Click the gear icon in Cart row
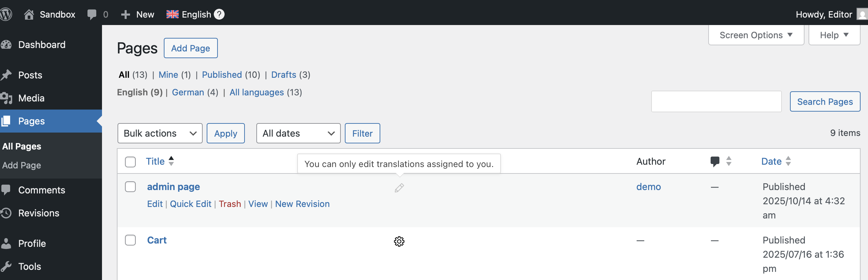This screenshot has width=868, height=280. tap(399, 241)
